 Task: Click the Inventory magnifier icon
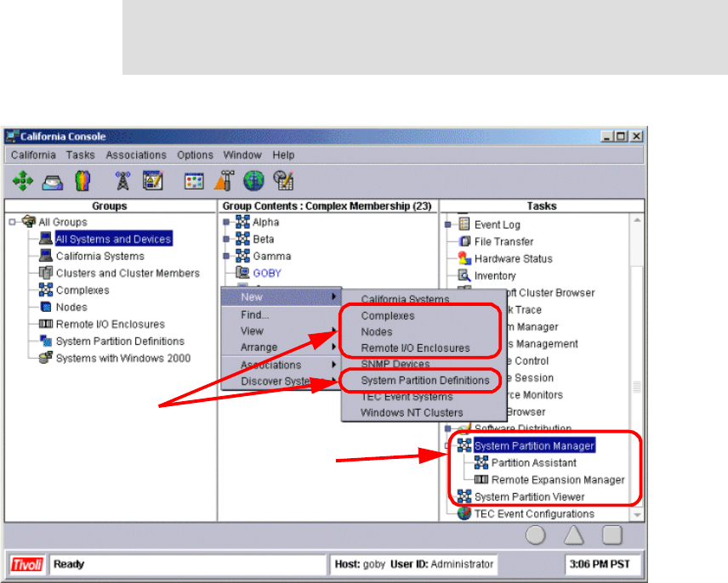pos(464,275)
